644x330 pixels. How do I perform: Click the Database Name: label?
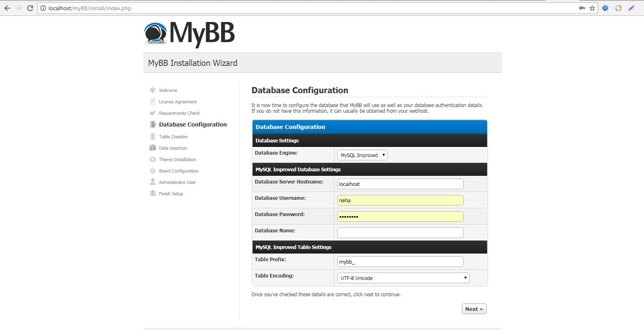coord(275,231)
